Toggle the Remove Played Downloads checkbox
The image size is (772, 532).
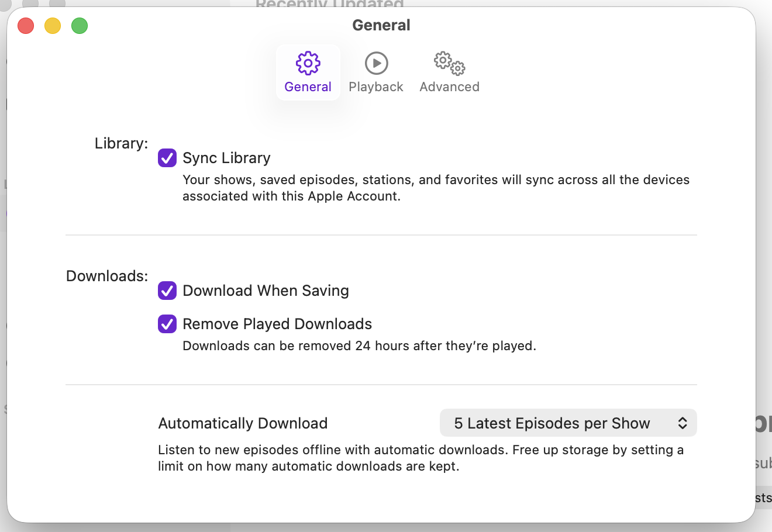pos(167,324)
